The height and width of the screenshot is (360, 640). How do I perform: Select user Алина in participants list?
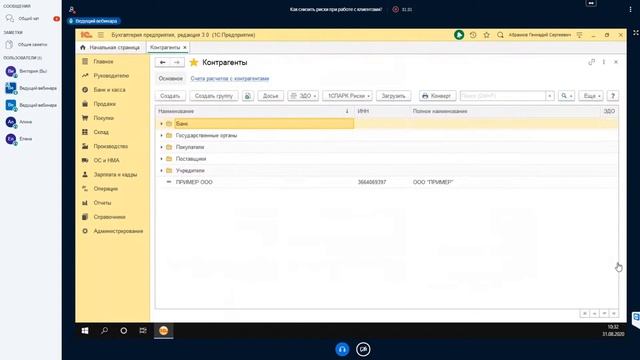tap(25, 122)
